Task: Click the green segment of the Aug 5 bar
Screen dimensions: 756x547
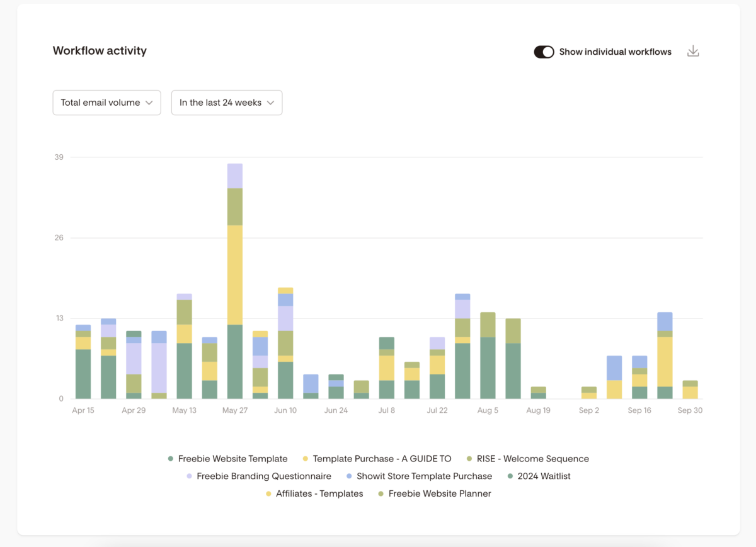Action: tap(488, 368)
